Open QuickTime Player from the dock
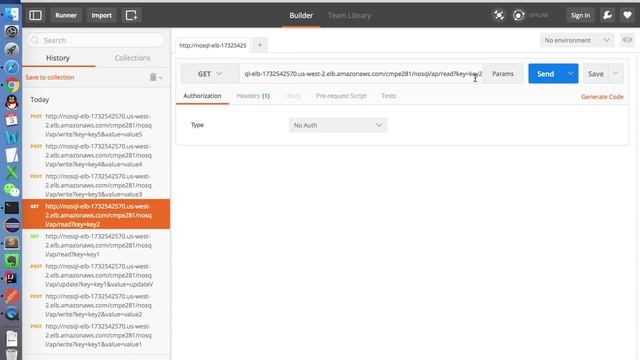 pyautogui.click(x=12, y=313)
